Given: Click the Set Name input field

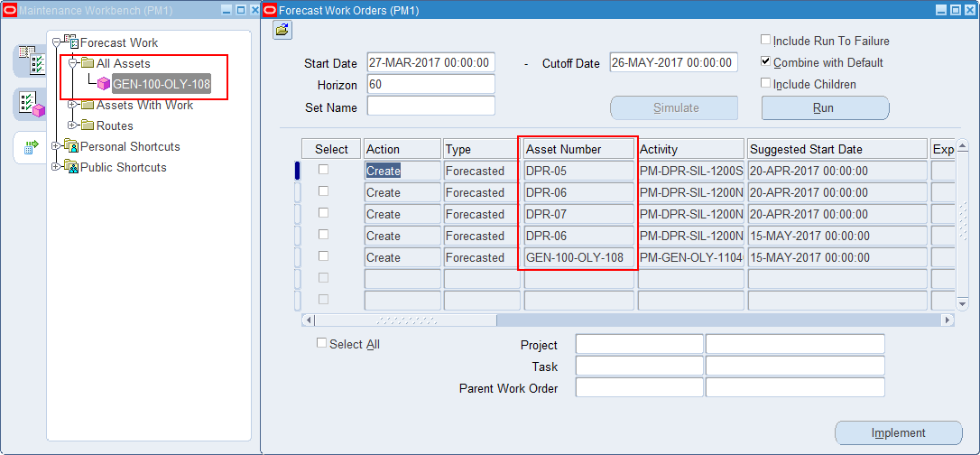Looking at the screenshot, I should click(x=431, y=106).
